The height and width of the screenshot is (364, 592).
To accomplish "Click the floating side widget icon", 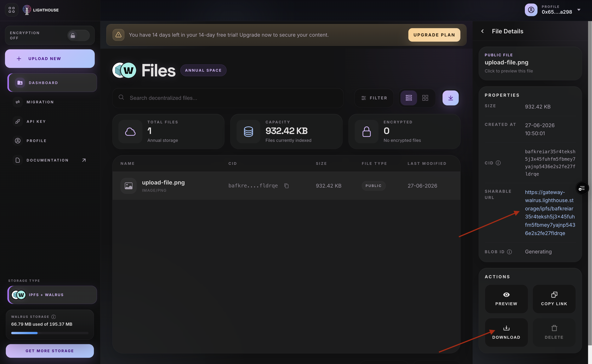I will [x=582, y=188].
